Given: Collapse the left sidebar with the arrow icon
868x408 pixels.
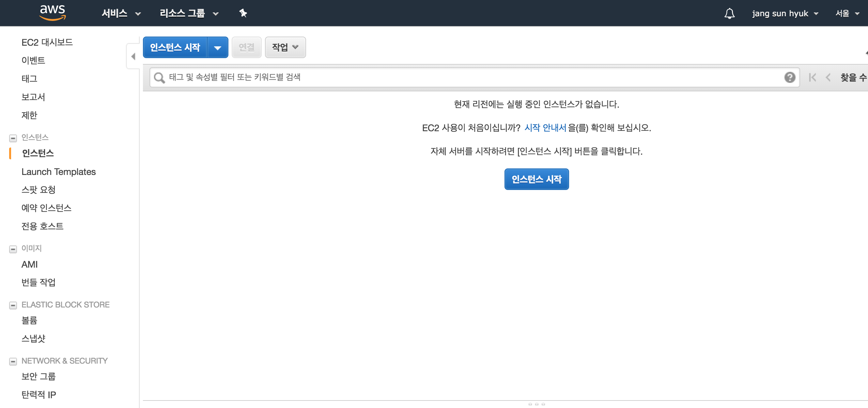Looking at the screenshot, I should click(133, 56).
